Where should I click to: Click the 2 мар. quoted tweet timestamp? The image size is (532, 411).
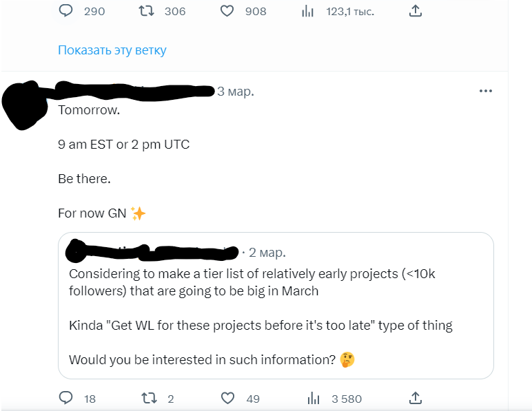[267, 253]
